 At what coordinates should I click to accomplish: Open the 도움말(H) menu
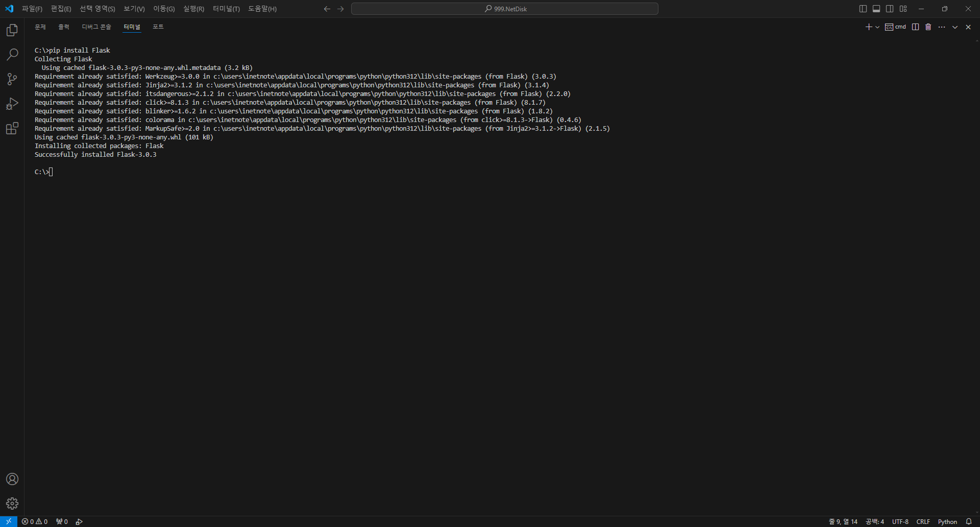pos(262,9)
